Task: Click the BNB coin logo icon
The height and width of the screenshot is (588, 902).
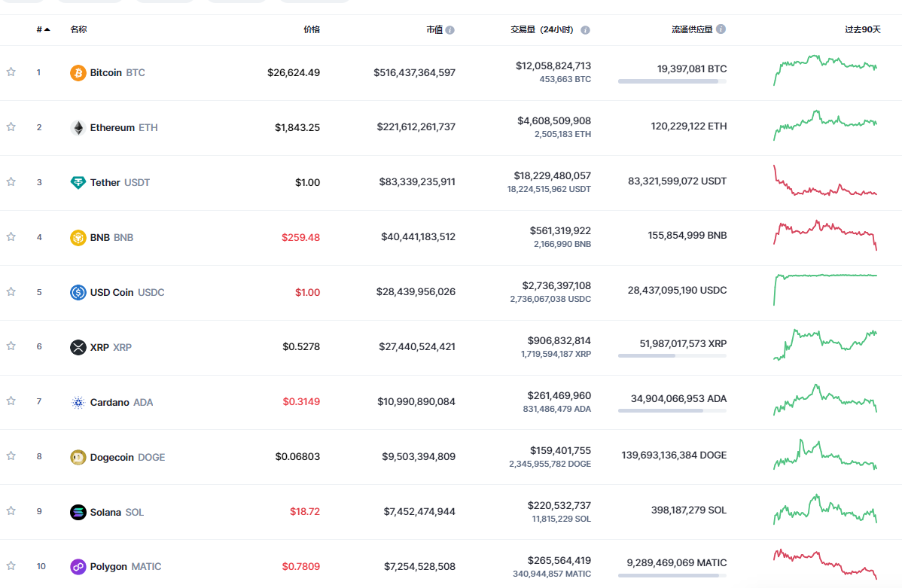Action: (78, 238)
